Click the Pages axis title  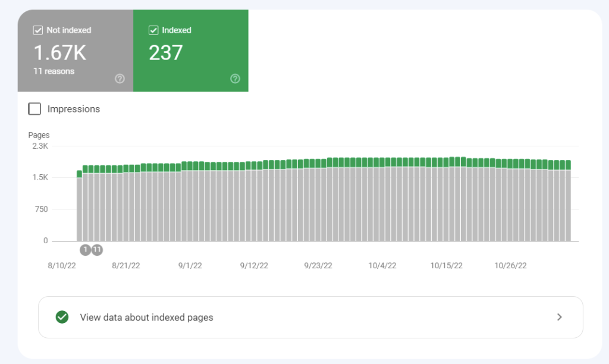tap(39, 135)
